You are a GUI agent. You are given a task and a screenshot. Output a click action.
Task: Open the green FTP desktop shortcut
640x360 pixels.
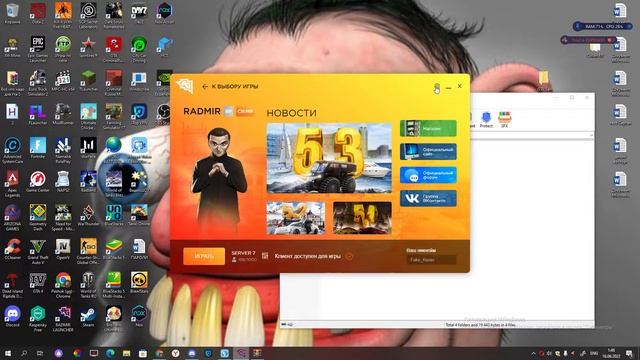tap(63, 49)
